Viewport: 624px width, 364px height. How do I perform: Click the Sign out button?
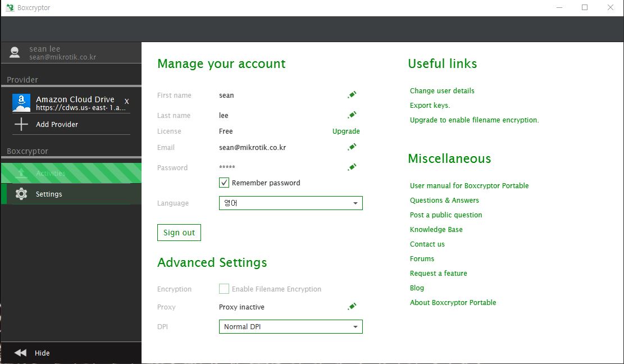[x=179, y=233]
